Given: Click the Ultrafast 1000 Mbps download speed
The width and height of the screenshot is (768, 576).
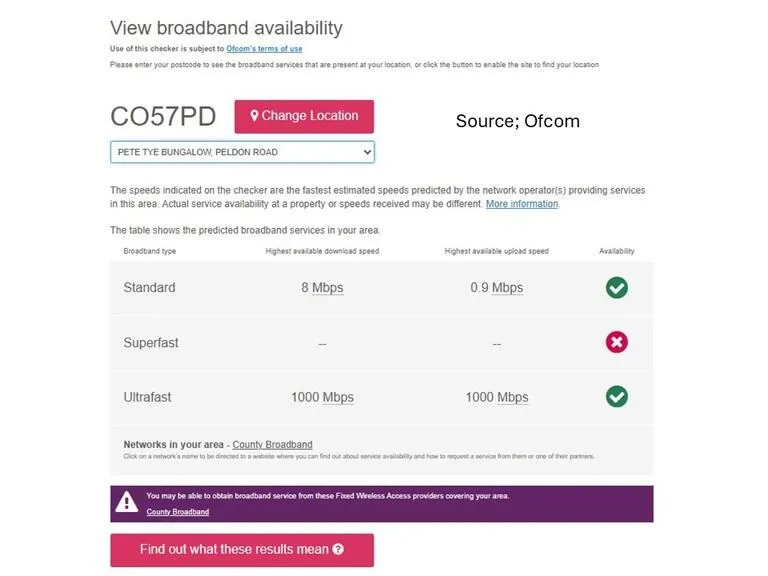Looking at the screenshot, I should point(322,397).
